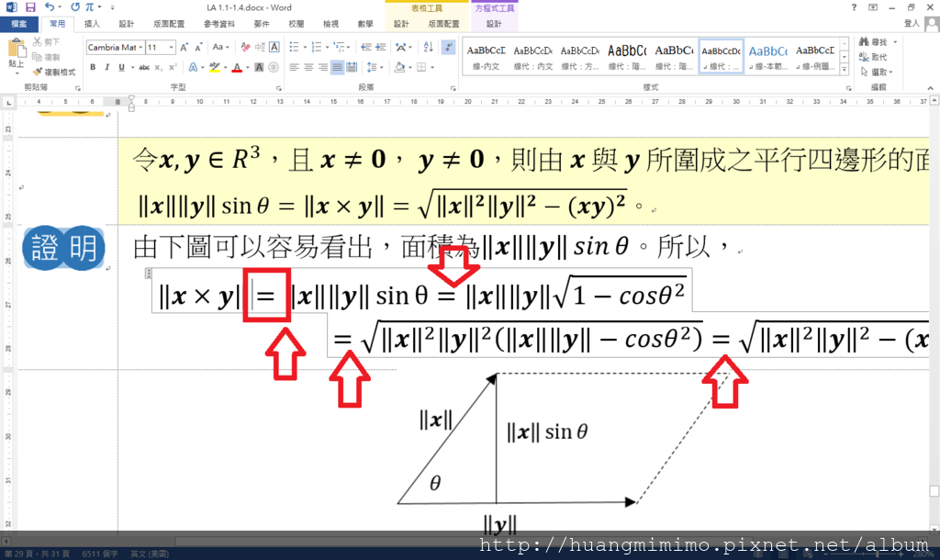Switch to View (檢視) tab
The image size is (940, 560).
pyautogui.click(x=330, y=24)
